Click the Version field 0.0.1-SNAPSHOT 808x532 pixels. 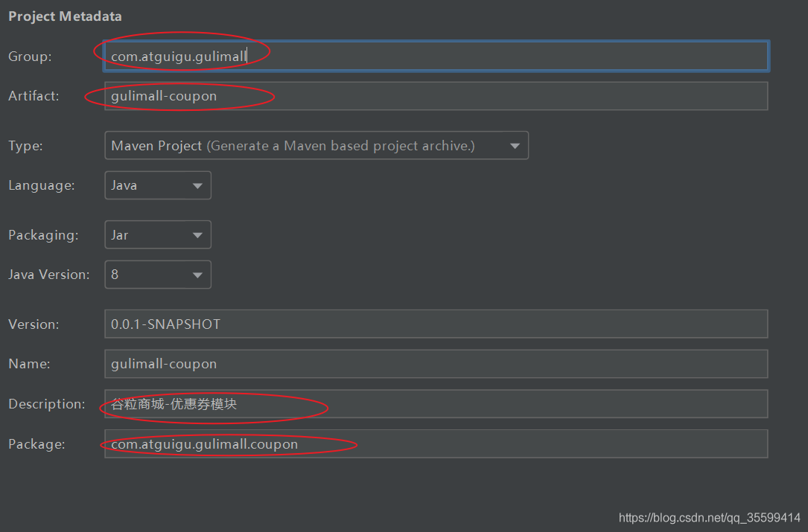[436, 324]
